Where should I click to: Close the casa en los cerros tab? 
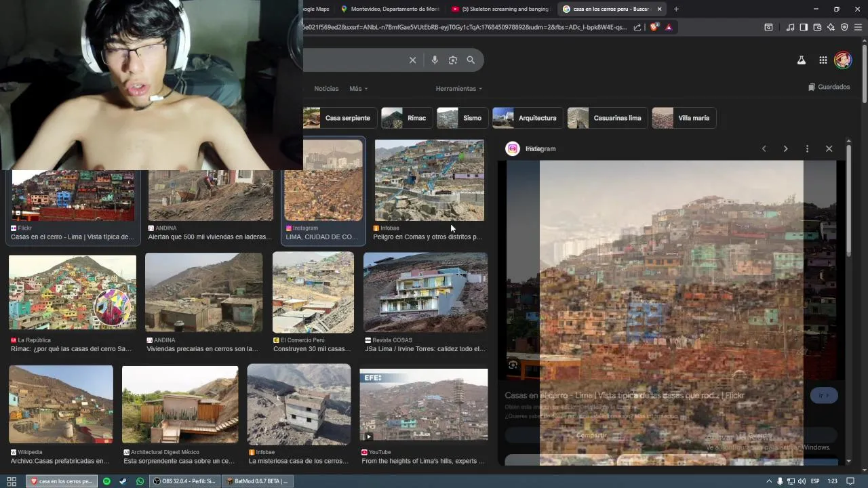tap(659, 9)
